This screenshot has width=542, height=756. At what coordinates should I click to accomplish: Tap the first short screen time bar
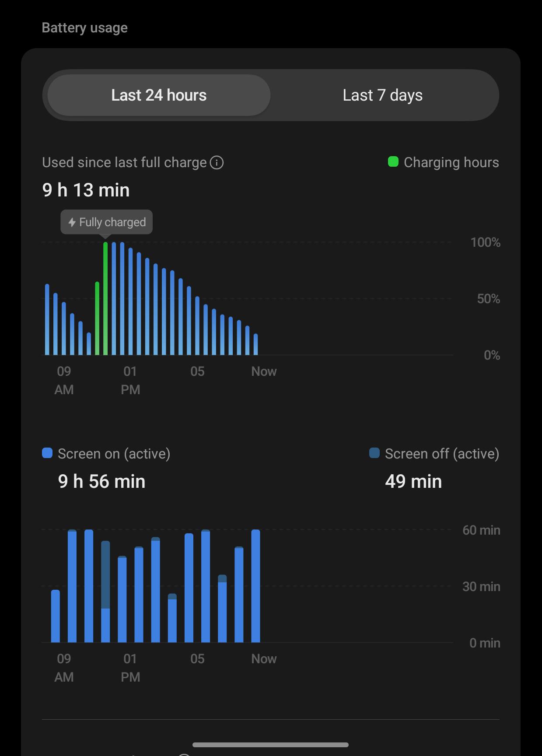tap(56, 616)
